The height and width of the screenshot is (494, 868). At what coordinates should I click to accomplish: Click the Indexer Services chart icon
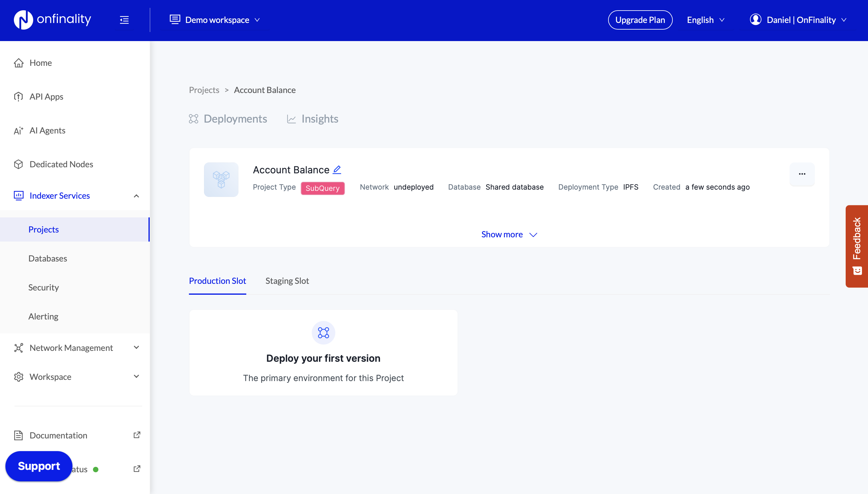(x=19, y=195)
